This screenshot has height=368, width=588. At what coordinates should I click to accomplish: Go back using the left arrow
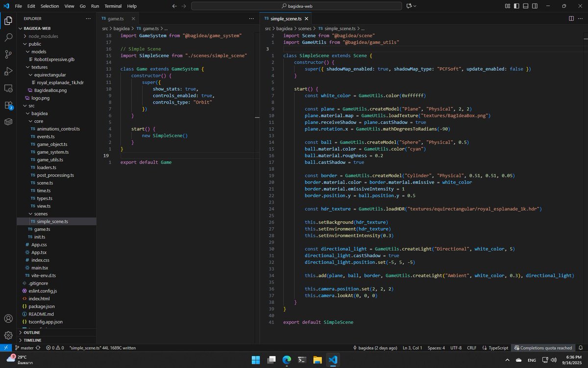pos(175,6)
